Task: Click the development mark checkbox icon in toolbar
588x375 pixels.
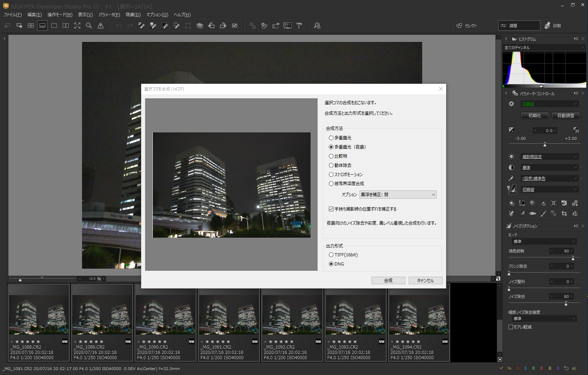Action: tap(234, 26)
